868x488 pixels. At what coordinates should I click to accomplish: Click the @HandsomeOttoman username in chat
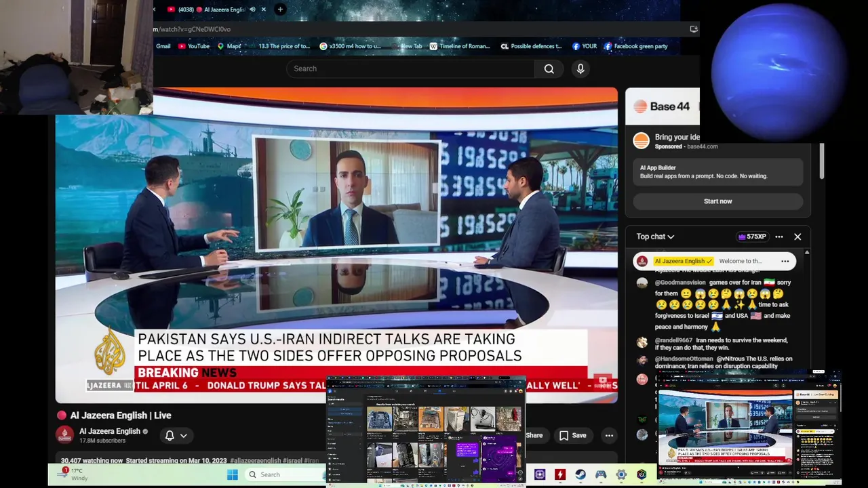(x=684, y=359)
